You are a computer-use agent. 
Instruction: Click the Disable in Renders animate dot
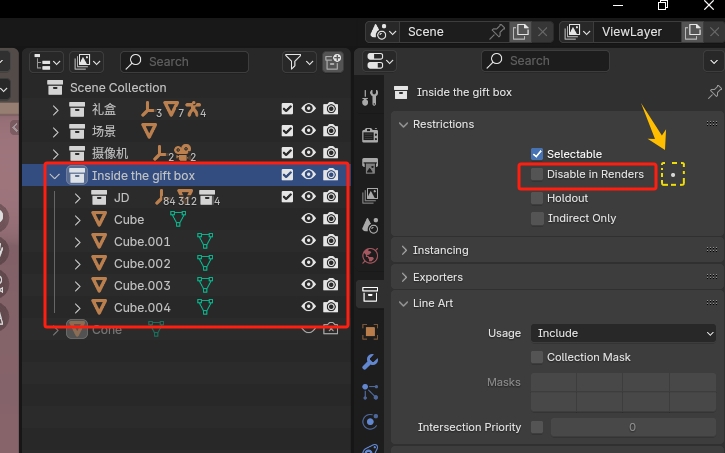point(673,175)
